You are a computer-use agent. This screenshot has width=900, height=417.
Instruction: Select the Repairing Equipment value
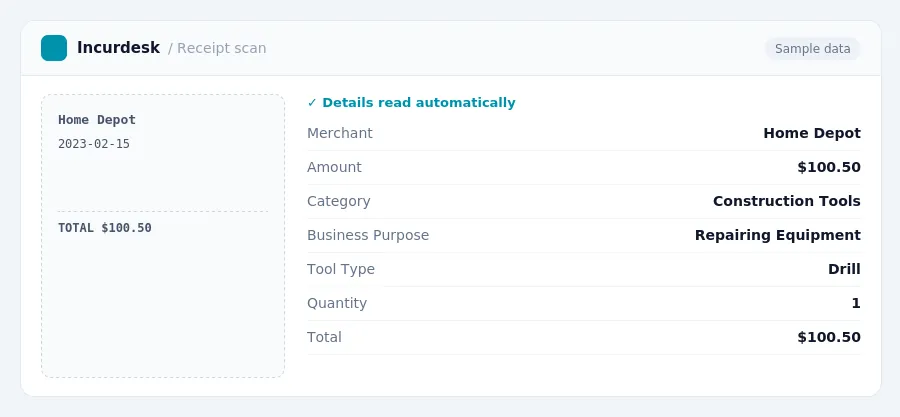click(x=778, y=235)
